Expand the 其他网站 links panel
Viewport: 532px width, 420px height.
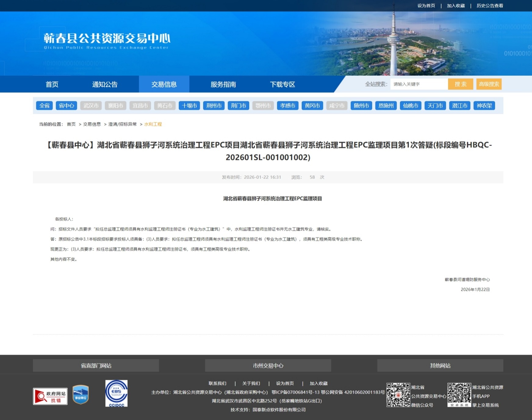440,365
